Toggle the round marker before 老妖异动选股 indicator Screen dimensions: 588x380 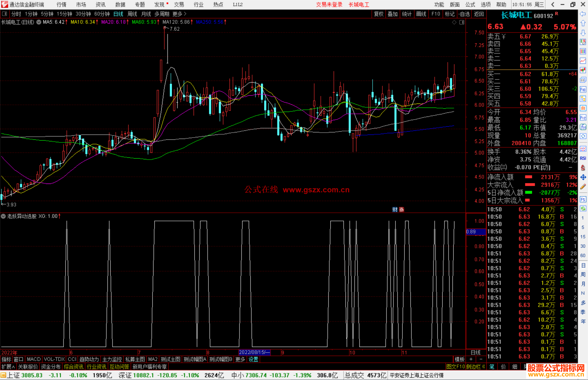[3, 216]
